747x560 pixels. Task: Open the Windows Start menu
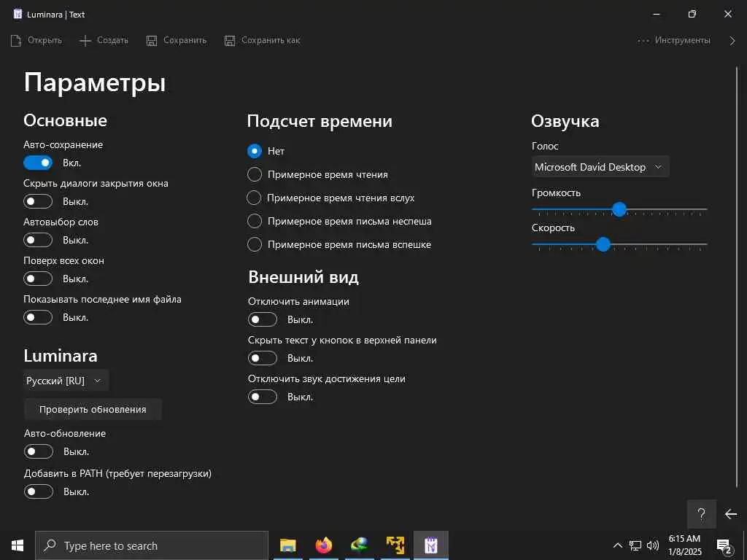[18, 545]
